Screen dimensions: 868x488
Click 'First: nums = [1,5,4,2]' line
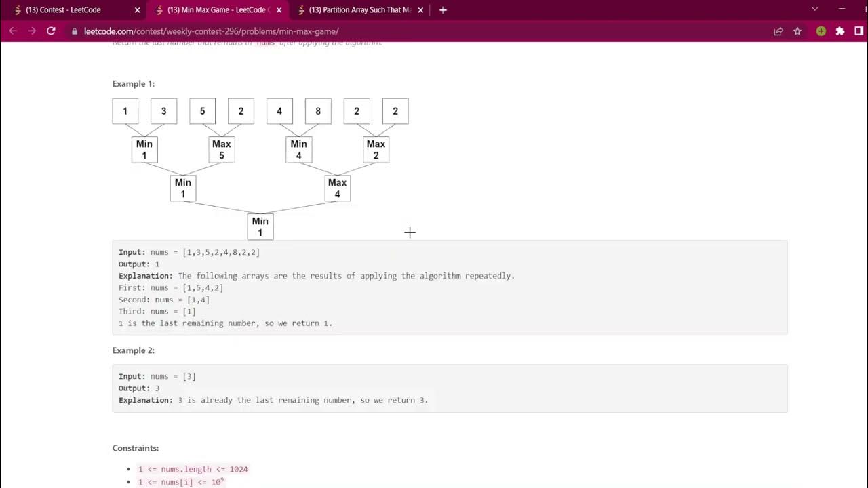pos(171,288)
